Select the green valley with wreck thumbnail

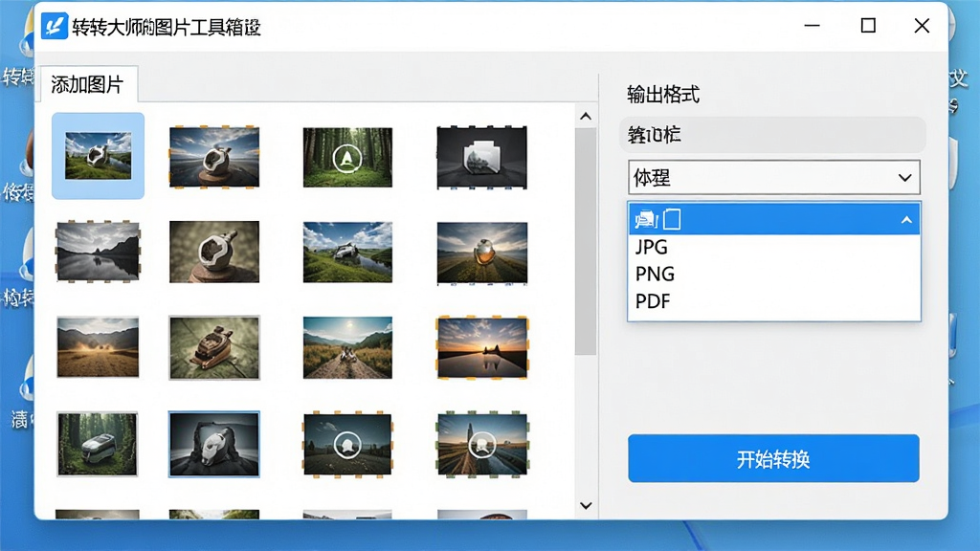pyautogui.click(x=347, y=253)
